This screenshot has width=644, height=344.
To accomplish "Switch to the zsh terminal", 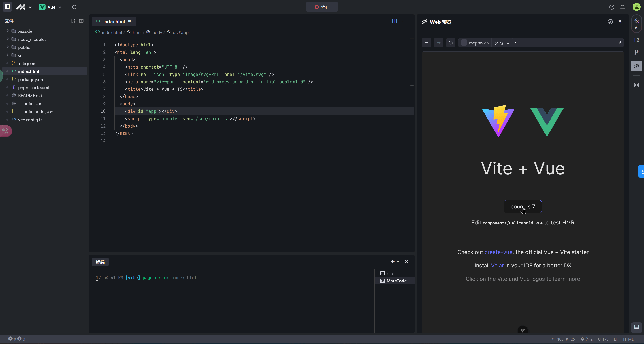I will click(394, 273).
